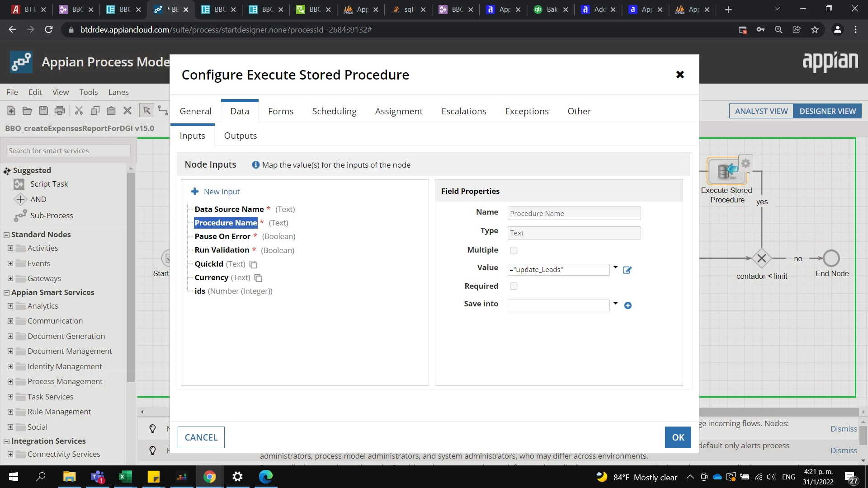Expand the Process Management folder

pyautogui.click(x=10, y=381)
